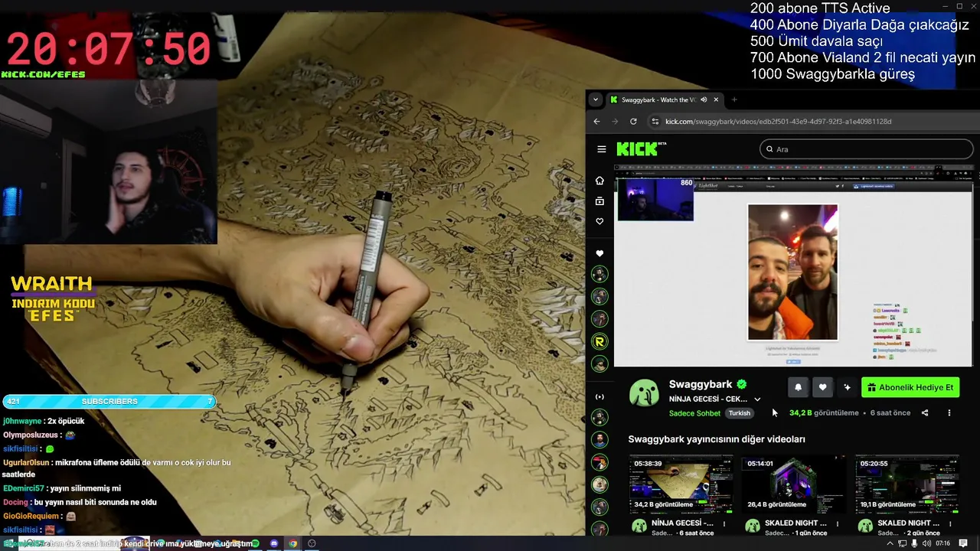Open the notification center on taskbar
The image size is (980, 551).
(x=963, y=543)
